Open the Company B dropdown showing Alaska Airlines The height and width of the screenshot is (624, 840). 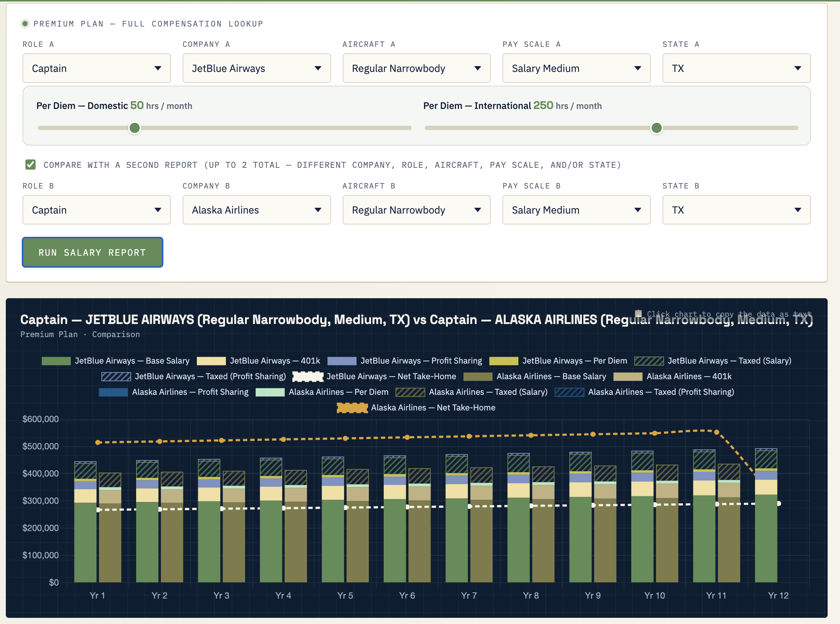tap(257, 210)
